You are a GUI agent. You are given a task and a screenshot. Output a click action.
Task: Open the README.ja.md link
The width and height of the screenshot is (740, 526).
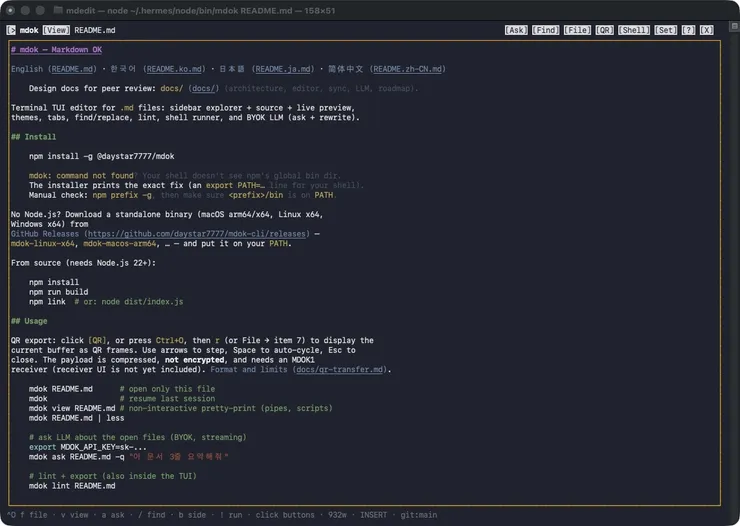click(x=283, y=69)
